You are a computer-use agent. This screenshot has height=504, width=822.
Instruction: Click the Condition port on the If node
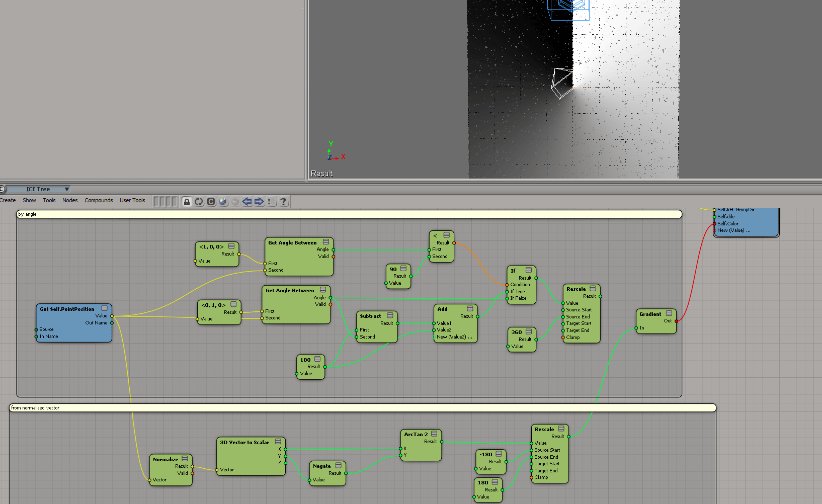click(507, 285)
